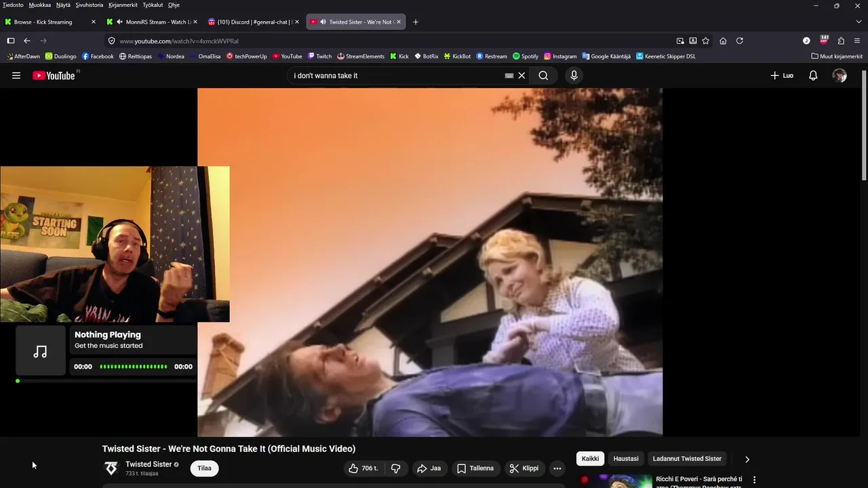This screenshot has width=868, height=488.
Task: Unmute the MonniRS Stream tab
Action: tap(119, 22)
